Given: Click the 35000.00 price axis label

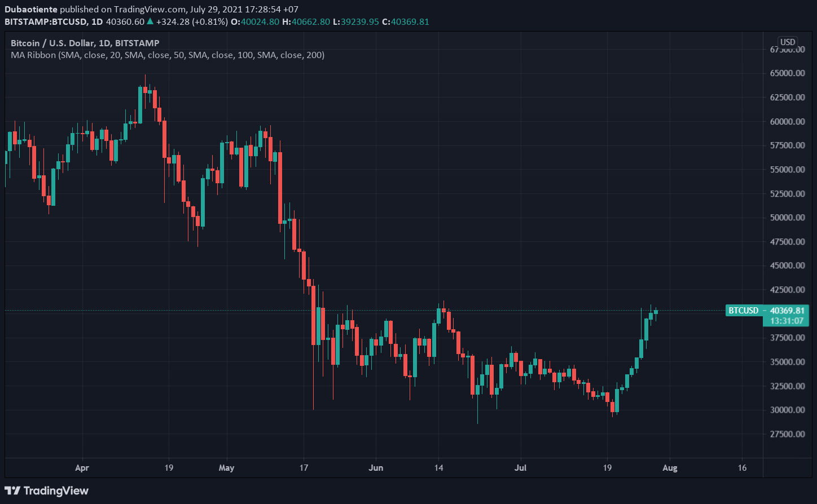Looking at the screenshot, I should coord(788,362).
